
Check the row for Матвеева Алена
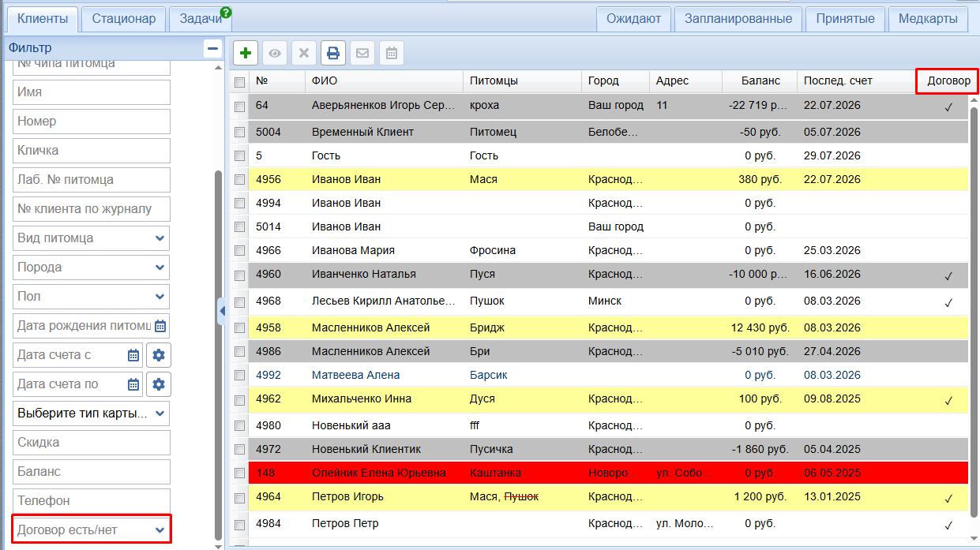240,376
